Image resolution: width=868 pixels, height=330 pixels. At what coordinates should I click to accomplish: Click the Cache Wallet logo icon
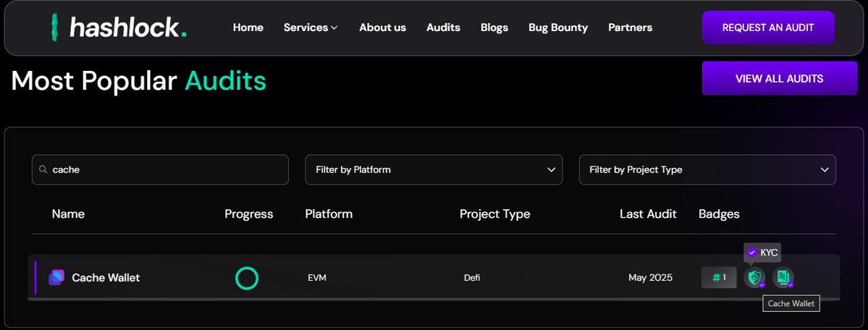click(56, 277)
